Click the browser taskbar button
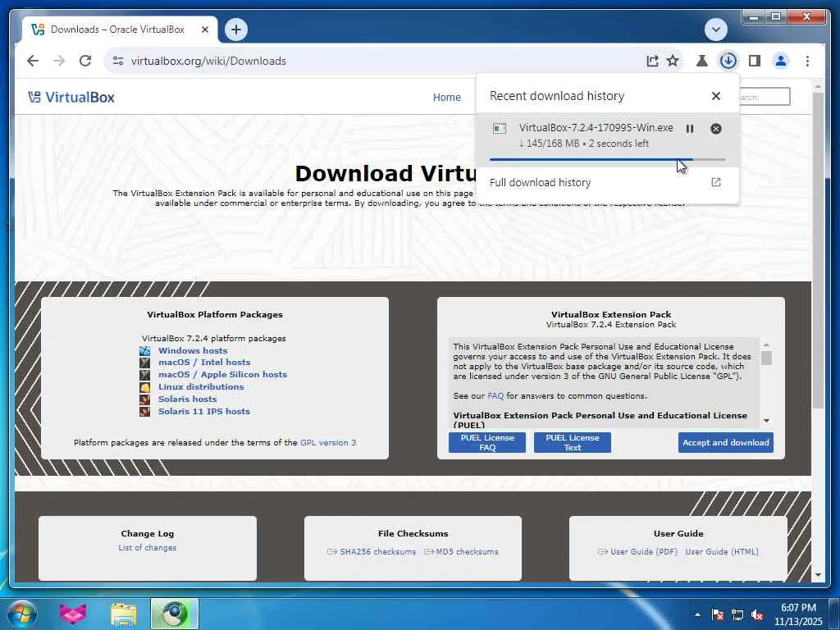 tap(174, 614)
